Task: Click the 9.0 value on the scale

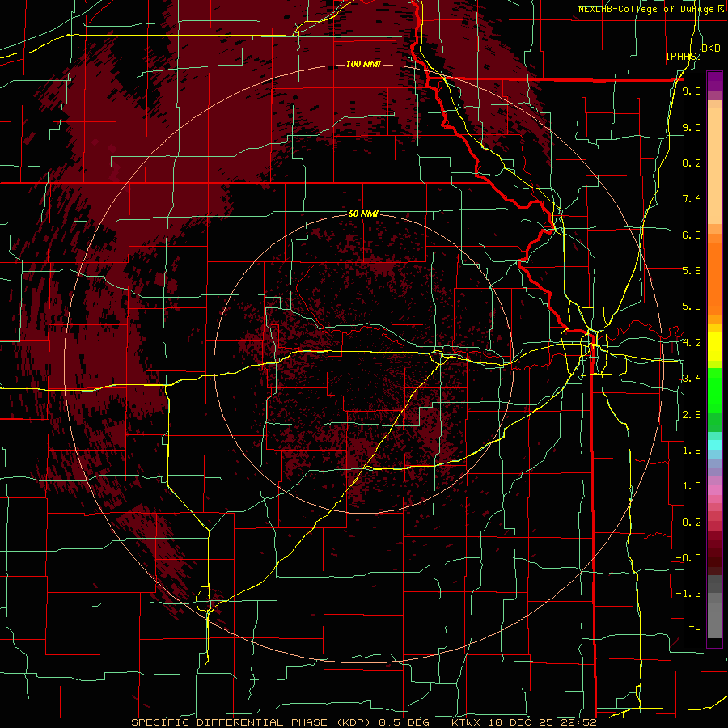Action: click(x=692, y=127)
